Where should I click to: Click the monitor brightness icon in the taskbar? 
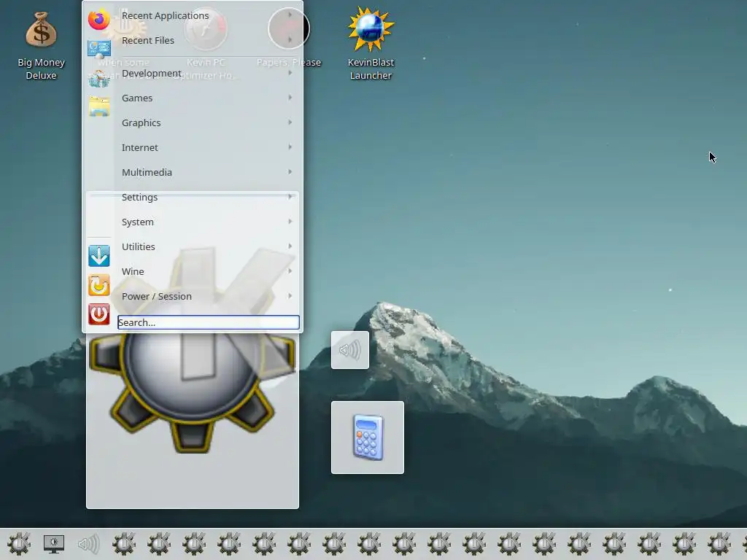click(x=54, y=544)
